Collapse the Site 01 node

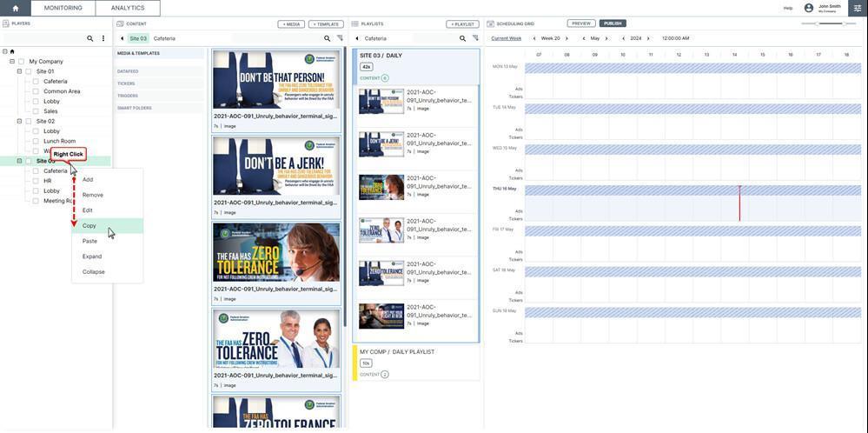pyautogui.click(x=19, y=71)
